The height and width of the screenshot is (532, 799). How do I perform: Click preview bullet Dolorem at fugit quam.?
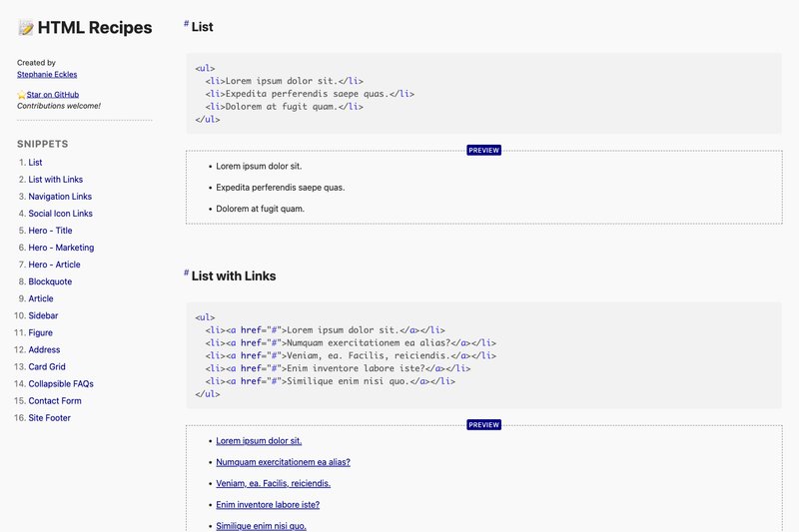(260, 209)
